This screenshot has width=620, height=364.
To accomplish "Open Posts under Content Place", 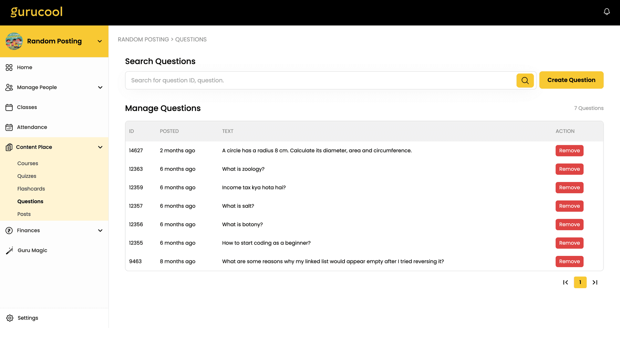I will click(24, 214).
